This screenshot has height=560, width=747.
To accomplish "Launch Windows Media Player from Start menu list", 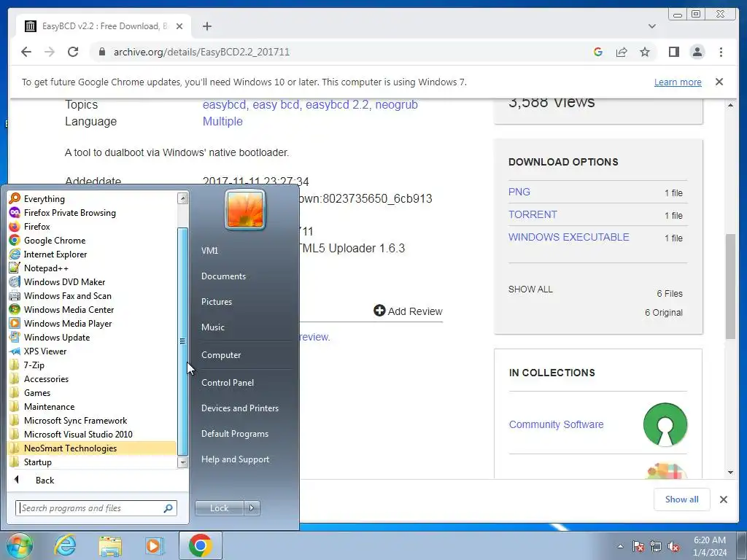I will click(x=68, y=323).
